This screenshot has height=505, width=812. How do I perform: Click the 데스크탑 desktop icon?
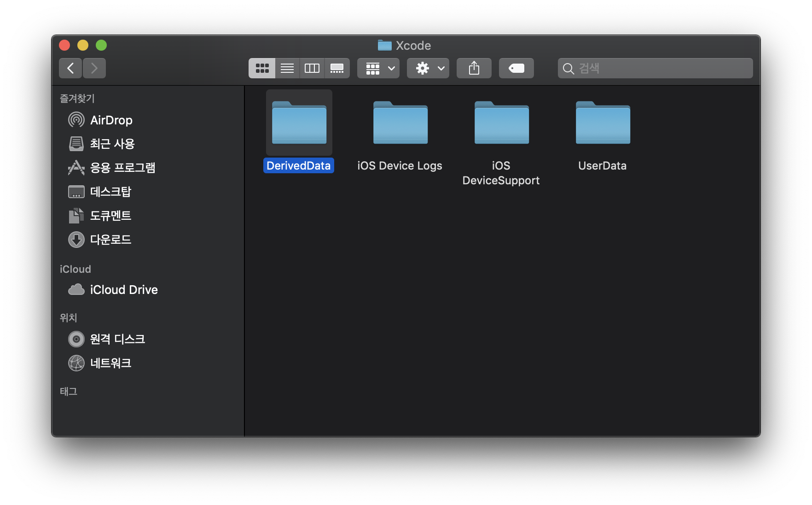tap(76, 192)
